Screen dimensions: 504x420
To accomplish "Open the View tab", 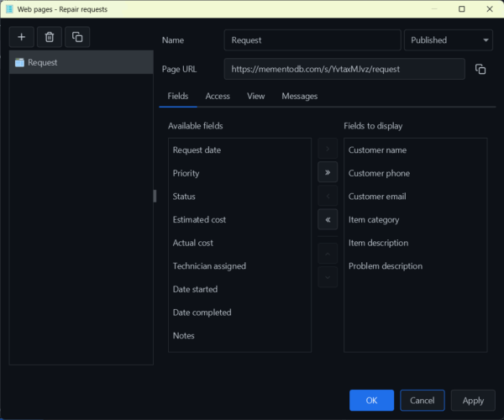I will (x=256, y=97).
